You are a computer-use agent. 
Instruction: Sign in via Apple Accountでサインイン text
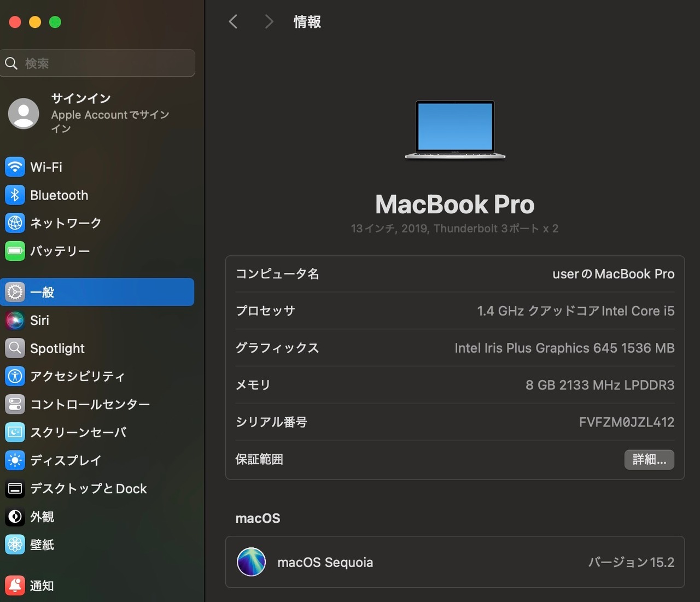[110, 121]
